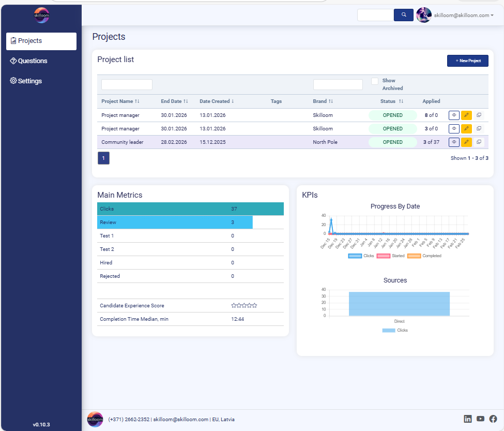Click the search magnifier button in header
The height and width of the screenshot is (431, 504).
pyautogui.click(x=403, y=15)
